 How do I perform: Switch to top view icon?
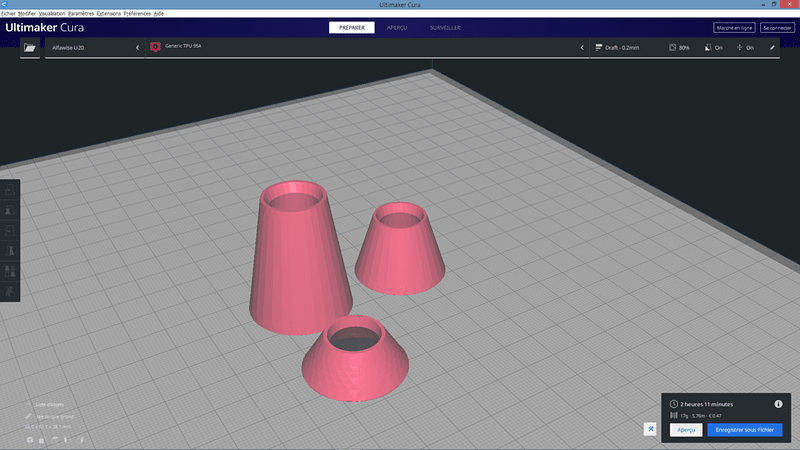coord(54,440)
